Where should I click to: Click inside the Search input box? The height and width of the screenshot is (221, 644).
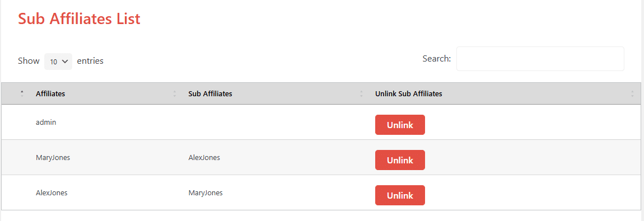point(540,59)
